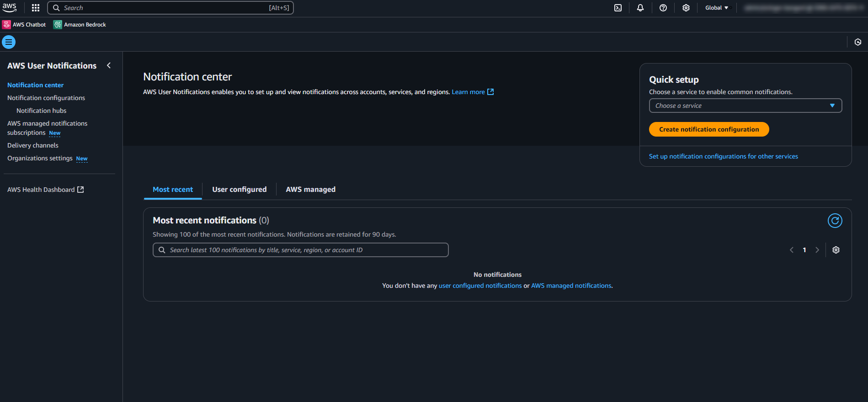Follow the AWS managed notifications link
This screenshot has height=402, width=868.
click(571, 286)
